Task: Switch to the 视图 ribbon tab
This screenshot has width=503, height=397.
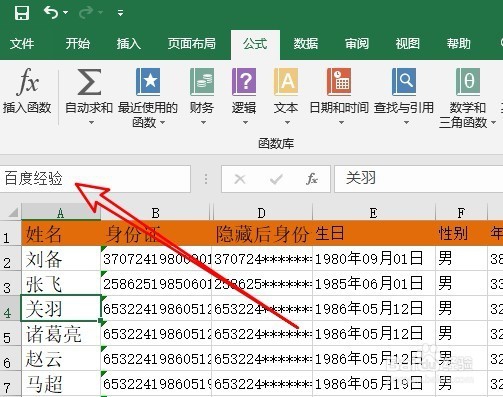Action: pyautogui.click(x=407, y=44)
